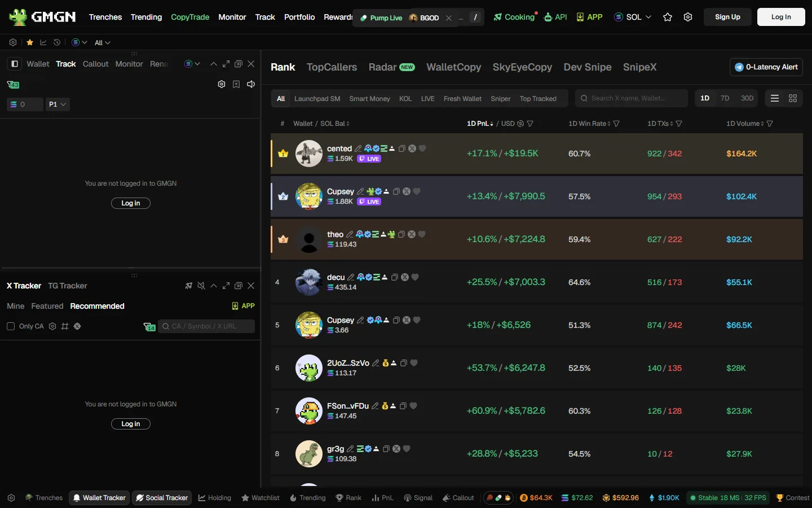Click the edit pencil next to cented
The height and width of the screenshot is (508, 812).
[358, 148]
